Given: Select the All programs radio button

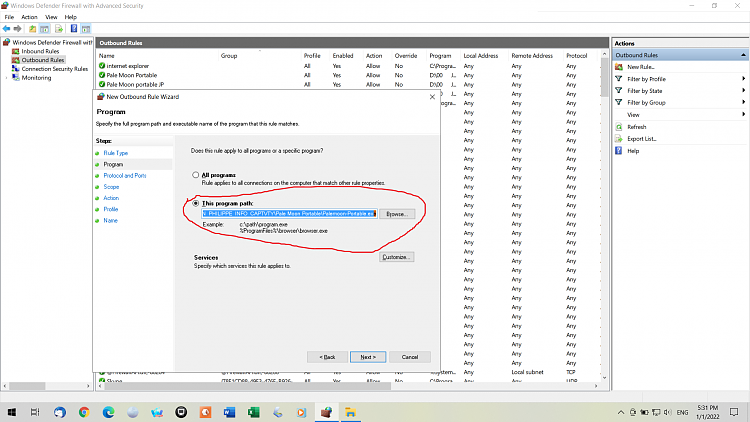Looking at the screenshot, I should [x=196, y=175].
